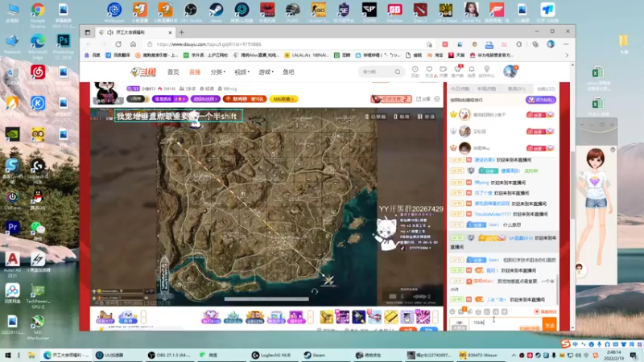Click the Douyu site logo

tap(143, 72)
